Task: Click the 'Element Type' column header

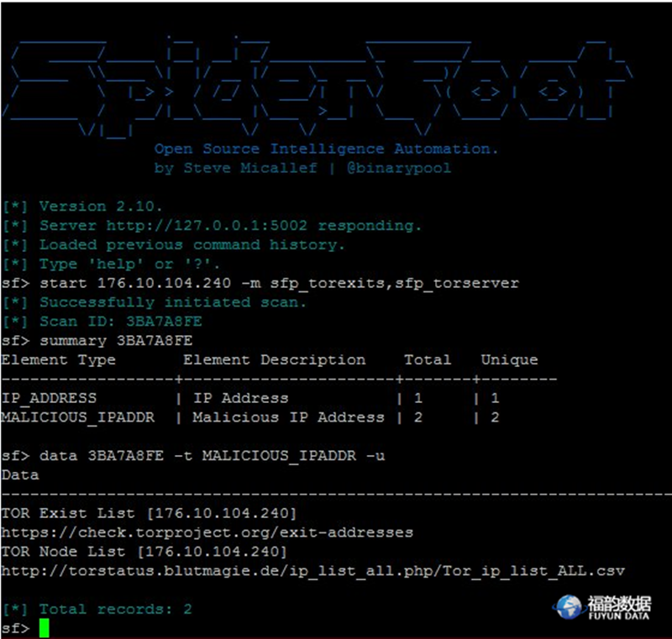Action: 58,359
